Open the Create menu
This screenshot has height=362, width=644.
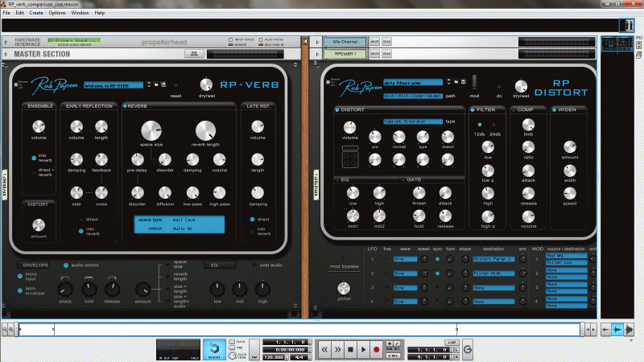[36, 13]
